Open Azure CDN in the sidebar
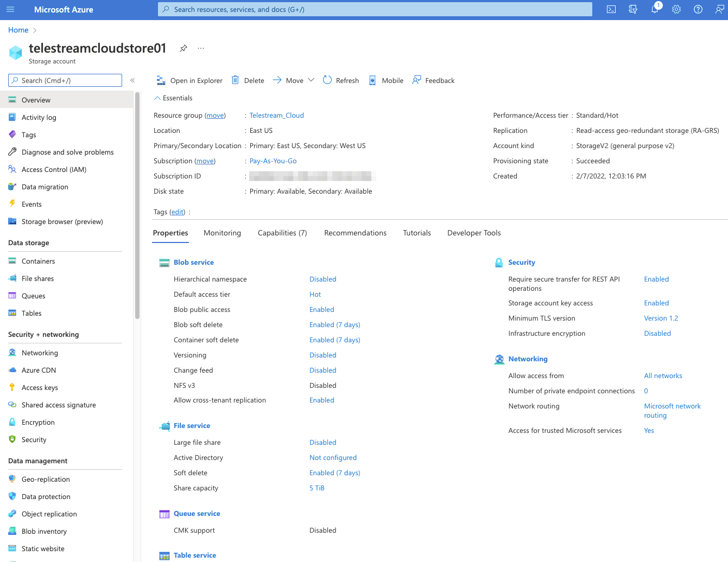This screenshot has width=728, height=562. tap(66, 370)
